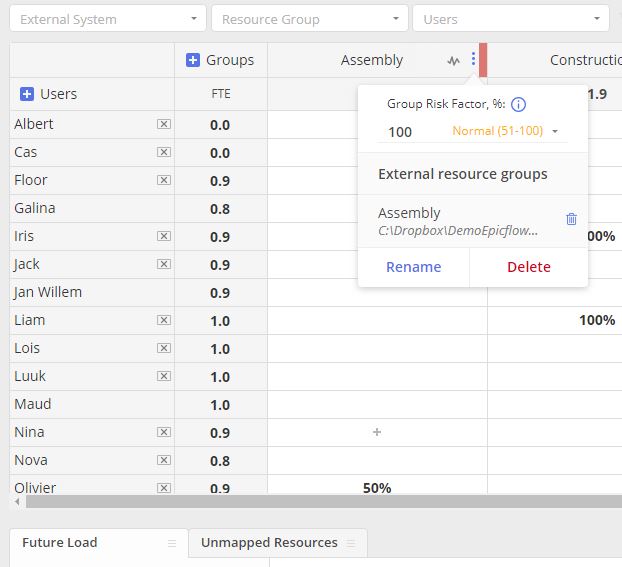The image size is (622, 567).
Task: Remove Floor using the x icon
Action: click(164, 180)
